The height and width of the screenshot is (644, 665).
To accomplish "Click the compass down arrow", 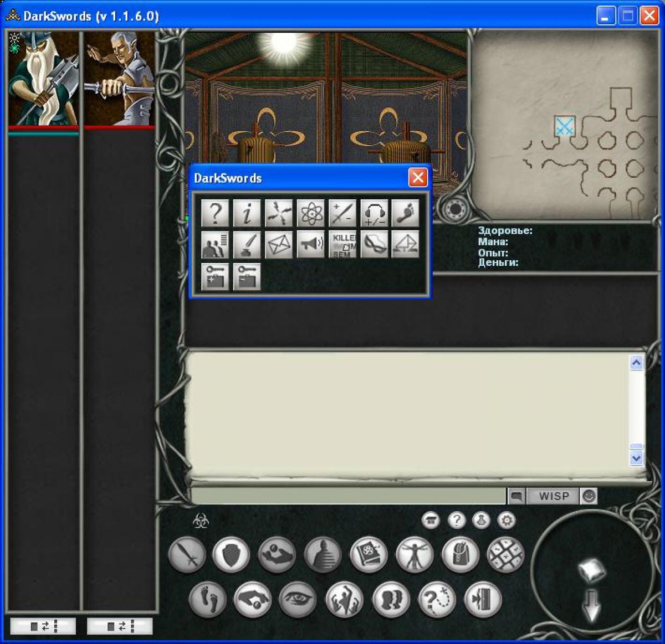I will click(591, 605).
